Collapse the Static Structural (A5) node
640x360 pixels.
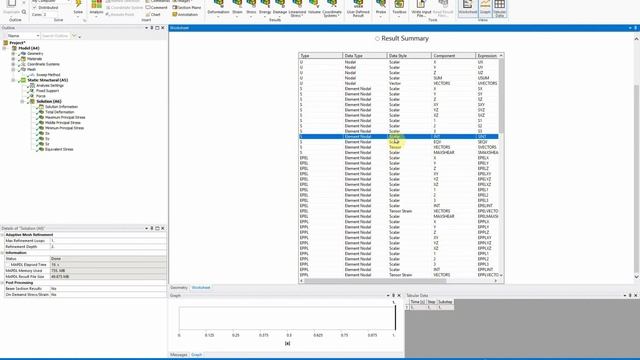click(13, 80)
